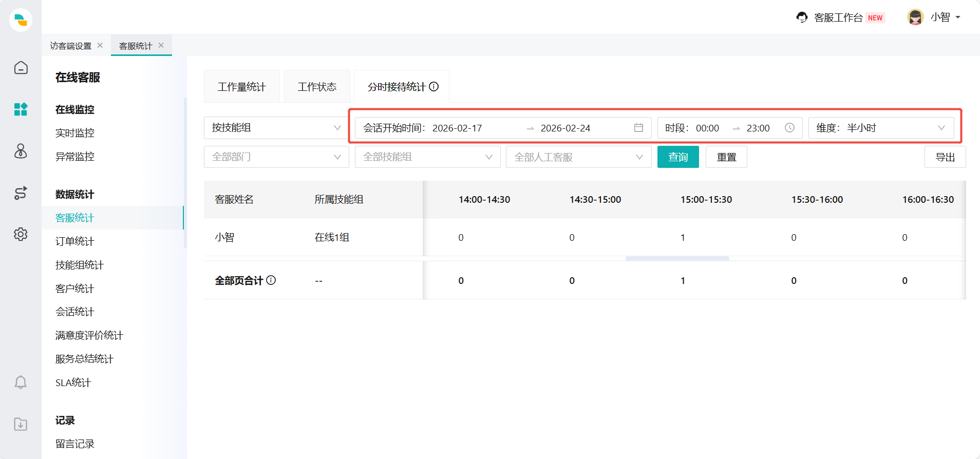
Task: Click the 导出 button
Action: point(945,157)
